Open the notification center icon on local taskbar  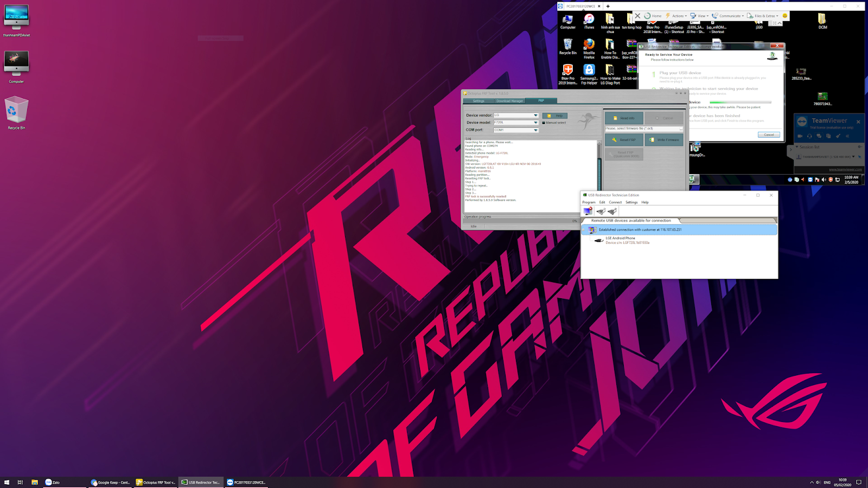click(858, 482)
